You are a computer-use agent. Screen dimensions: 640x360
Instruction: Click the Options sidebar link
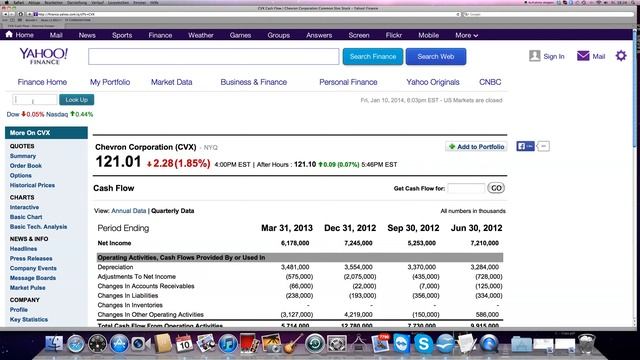pos(20,176)
